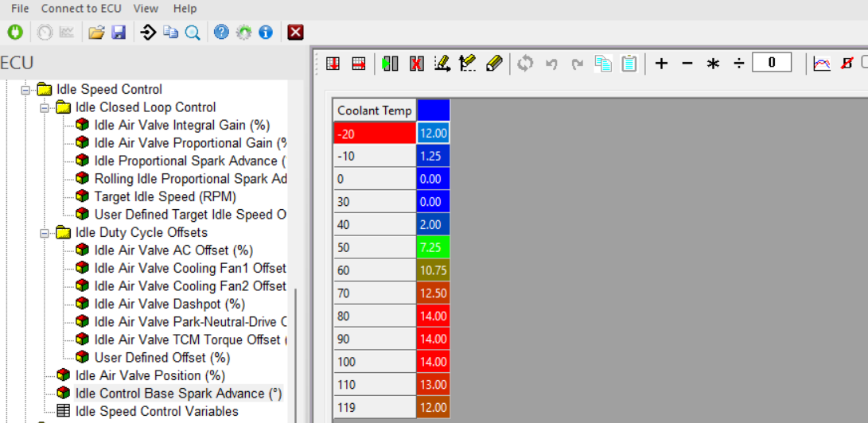Select Idle Speed Control Variables table item

pos(157,411)
